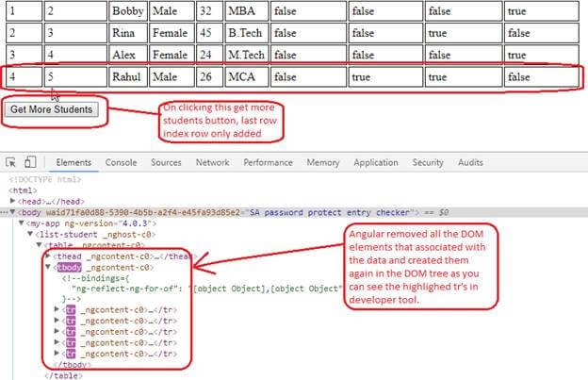Click the age 32 cell
Image resolution: width=588 pixels, height=380 pixels.
pyautogui.click(x=209, y=11)
